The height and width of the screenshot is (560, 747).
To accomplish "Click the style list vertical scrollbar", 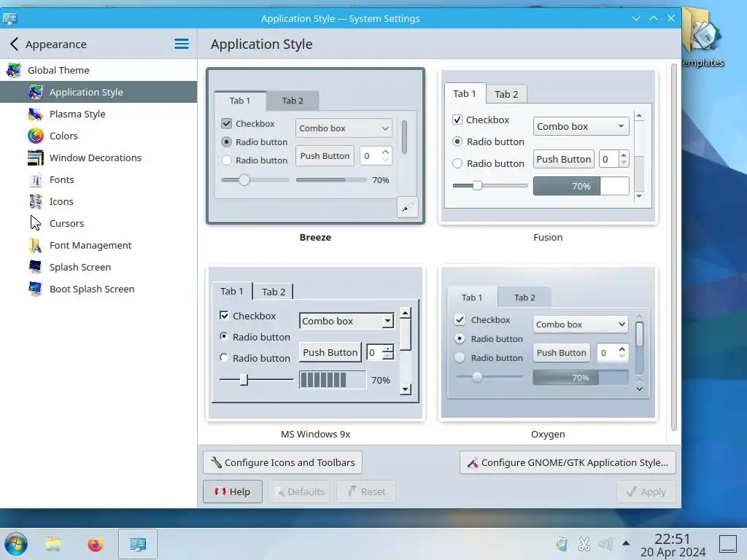I will click(x=673, y=246).
